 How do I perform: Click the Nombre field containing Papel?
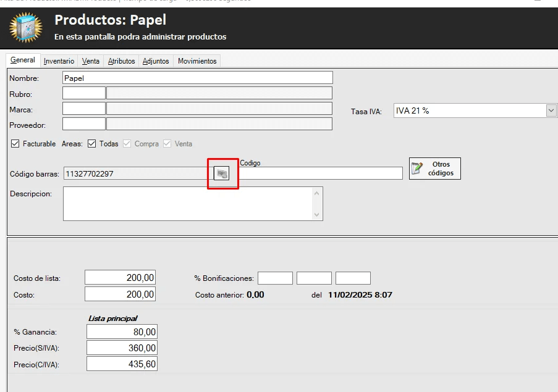click(198, 78)
